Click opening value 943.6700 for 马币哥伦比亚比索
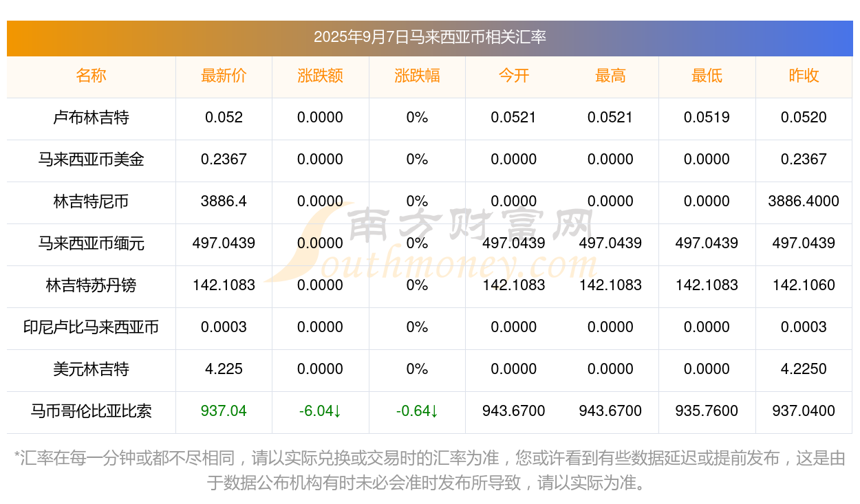Image resolution: width=860 pixels, height=504 pixels. [x=514, y=411]
